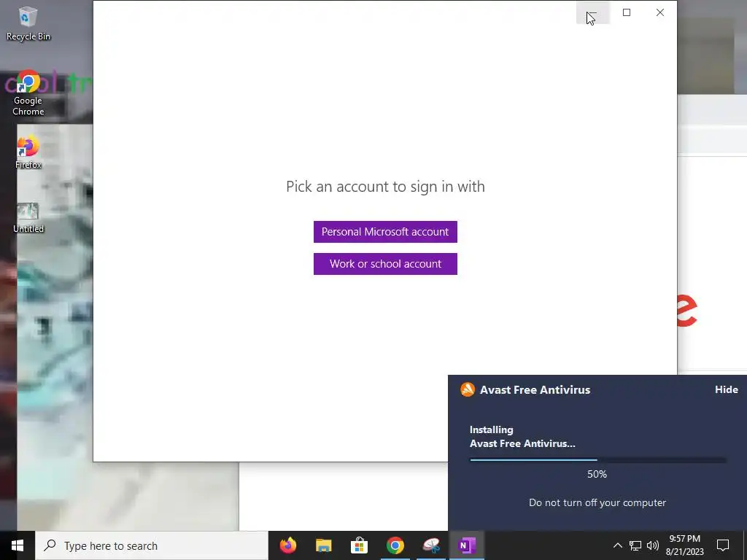The width and height of the screenshot is (747, 560).
Task: Open Firefox from the taskbar
Action: (287, 545)
